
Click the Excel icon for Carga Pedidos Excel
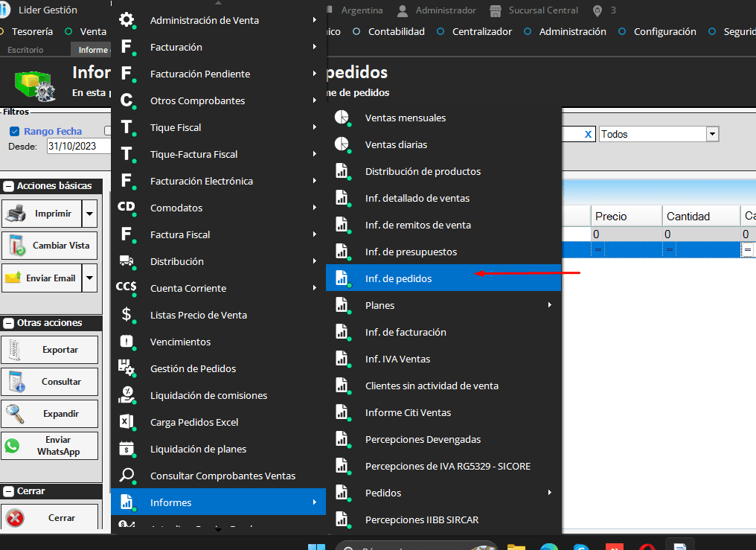[126, 422]
